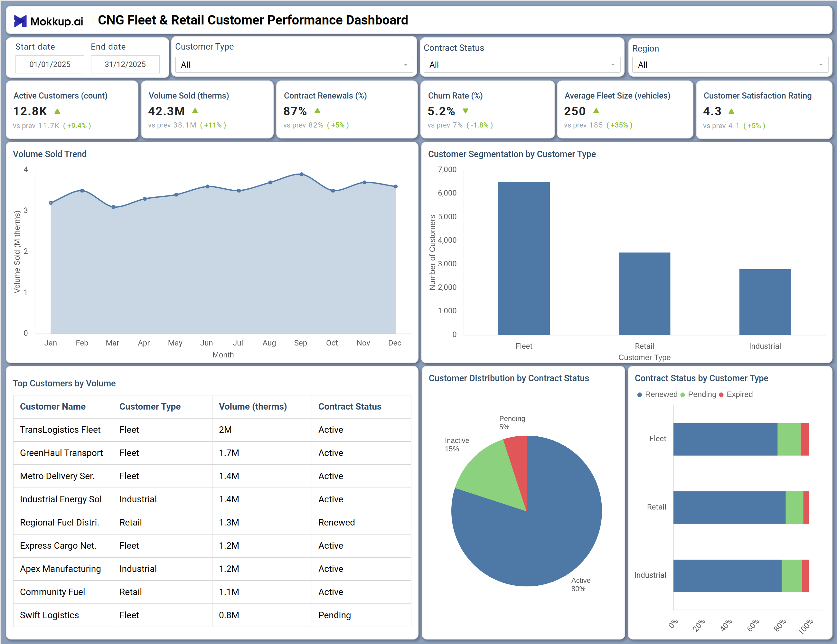Click the Renewed status for Regional Fuel

click(336, 523)
